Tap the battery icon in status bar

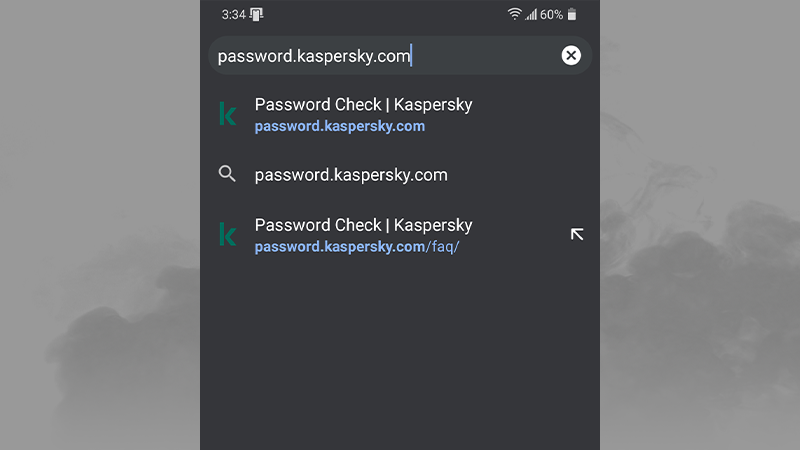coord(572,14)
